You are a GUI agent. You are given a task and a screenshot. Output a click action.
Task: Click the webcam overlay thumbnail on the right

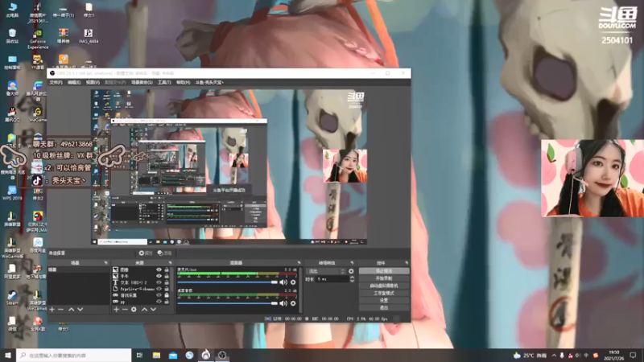pos(592,178)
